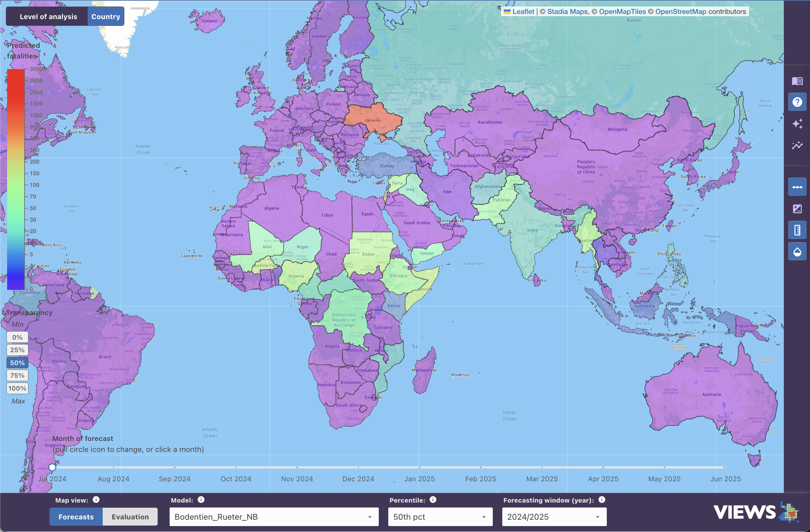Click the Forecasts tab
Image resolution: width=810 pixels, height=532 pixels.
(75, 516)
